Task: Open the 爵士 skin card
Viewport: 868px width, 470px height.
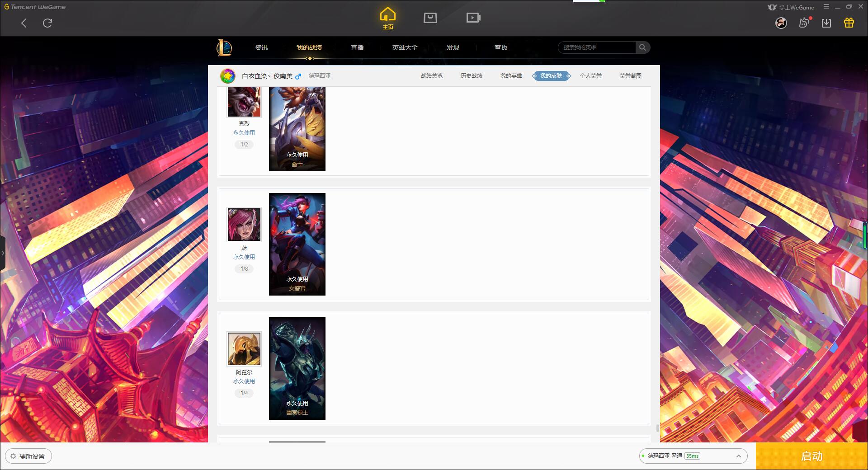Action: click(x=297, y=129)
